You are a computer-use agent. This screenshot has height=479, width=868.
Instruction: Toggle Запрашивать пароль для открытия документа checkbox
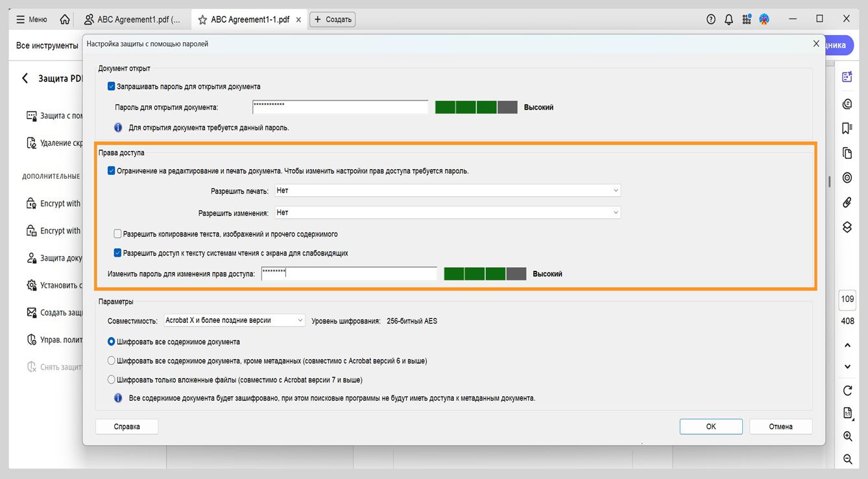pyautogui.click(x=112, y=86)
